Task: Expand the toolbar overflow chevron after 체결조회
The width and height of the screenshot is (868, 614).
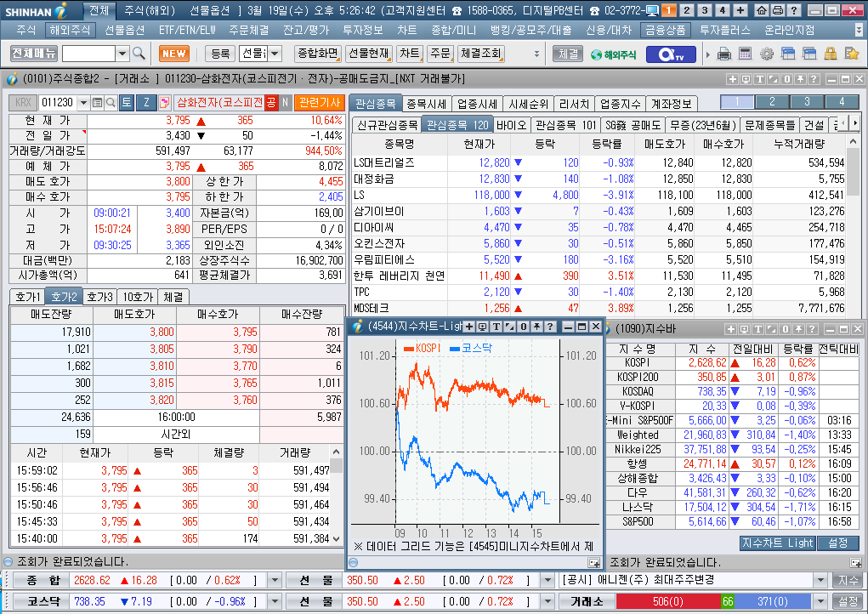Action: pos(536,54)
